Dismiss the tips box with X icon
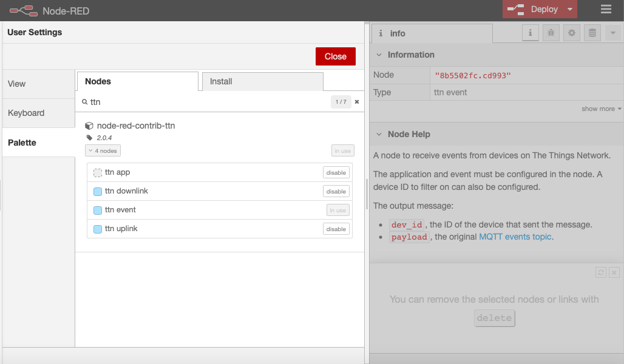Image resolution: width=624 pixels, height=364 pixels. 614,272
